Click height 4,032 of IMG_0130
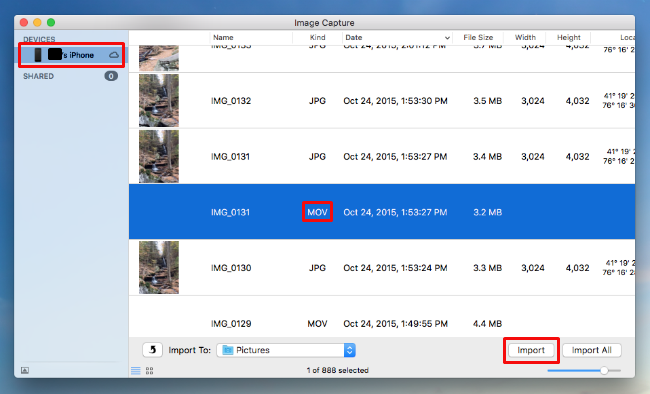The height and width of the screenshot is (394, 650). [577, 268]
